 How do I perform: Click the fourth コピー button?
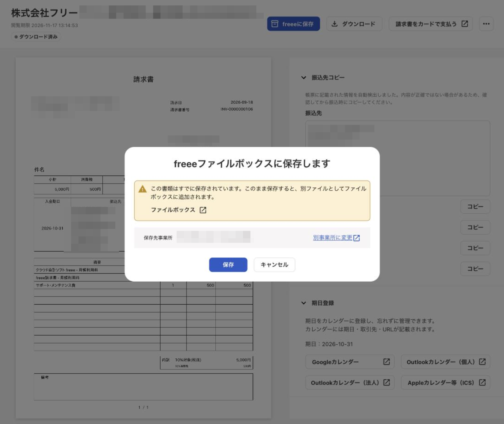(475, 269)
